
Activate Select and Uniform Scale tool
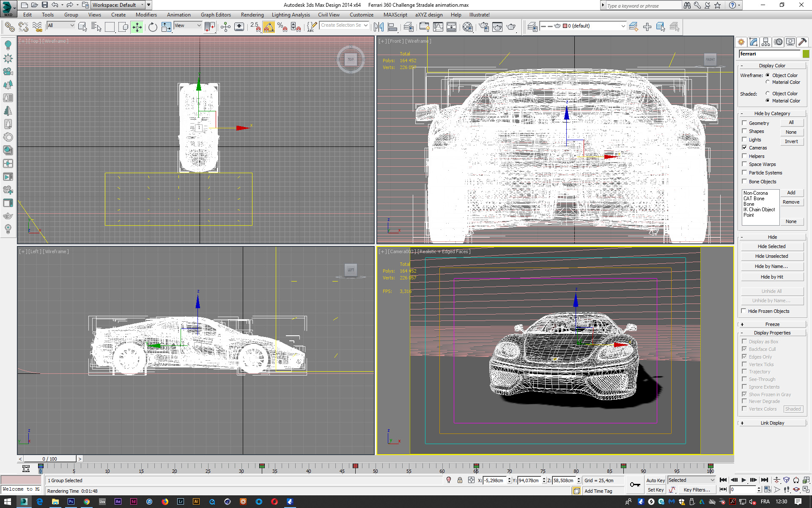pyautogui.click(x=166, y=27)
